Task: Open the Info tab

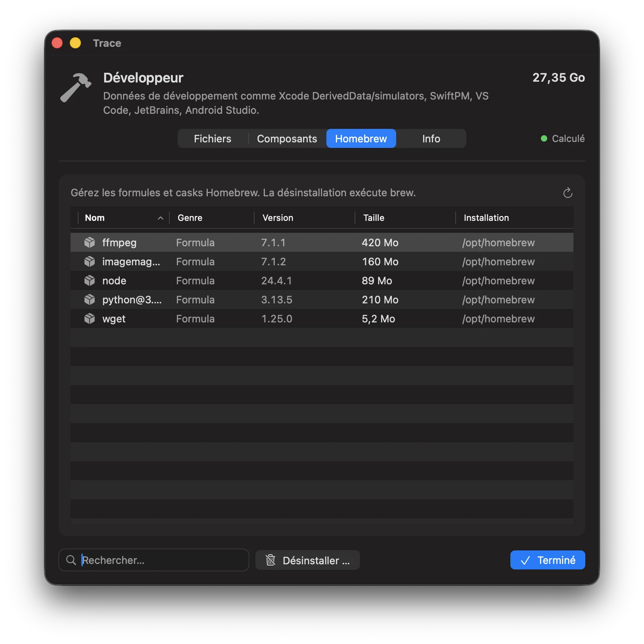Action: click(x=431, y=138)
